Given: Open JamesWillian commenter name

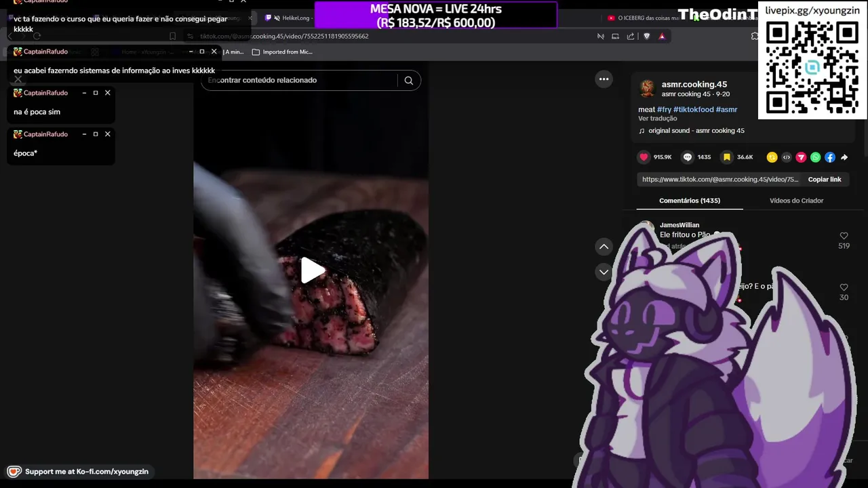Looking at the screenshot, I should 679,225.
